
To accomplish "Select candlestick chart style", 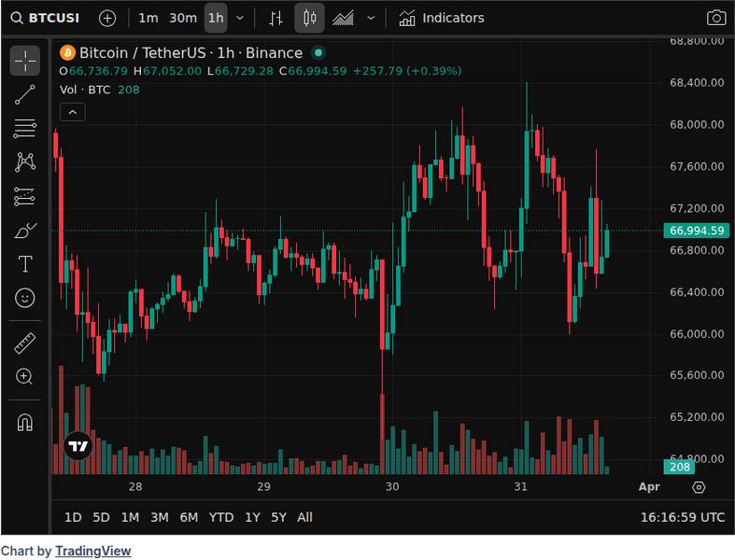I will (x=309, y=19).
